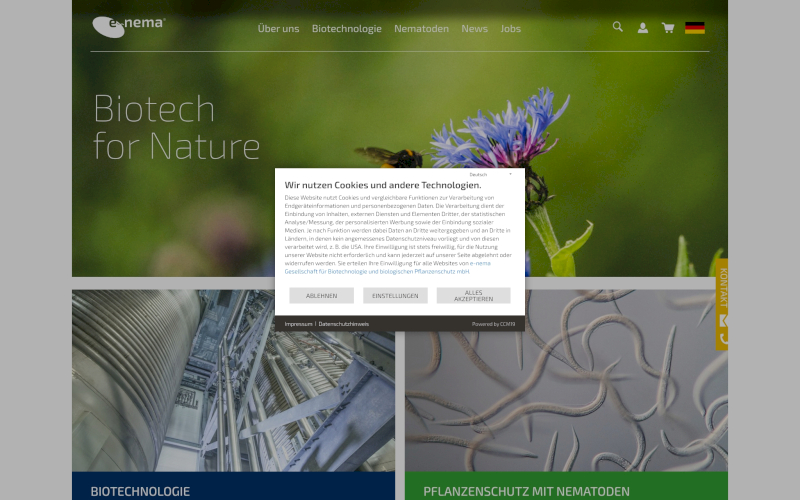This screenshot has height=500, width=800.
Task: Open the Biotechnologie menu
Action: (346, 29)
